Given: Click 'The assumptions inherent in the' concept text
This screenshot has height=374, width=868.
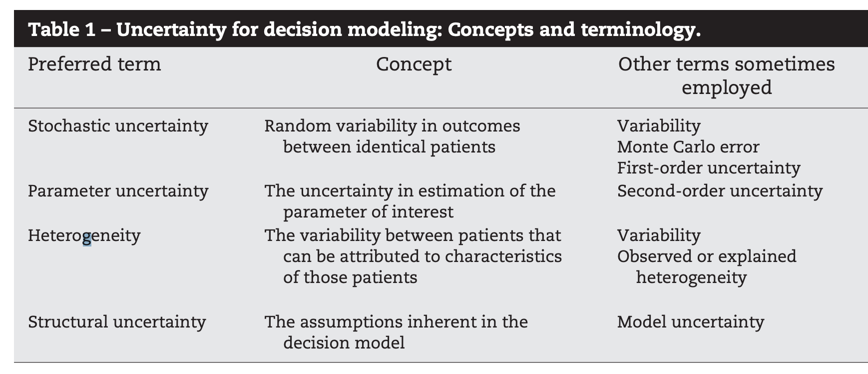Looking at the screenshot, I should 396,322.
